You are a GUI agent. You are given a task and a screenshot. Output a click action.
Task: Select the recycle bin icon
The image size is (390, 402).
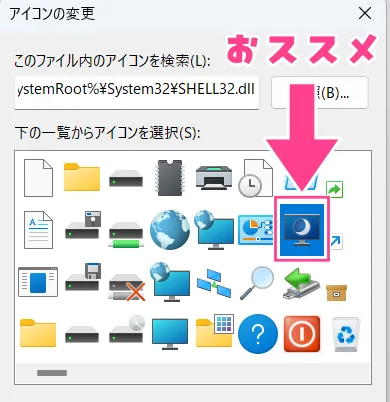point(346,334)
